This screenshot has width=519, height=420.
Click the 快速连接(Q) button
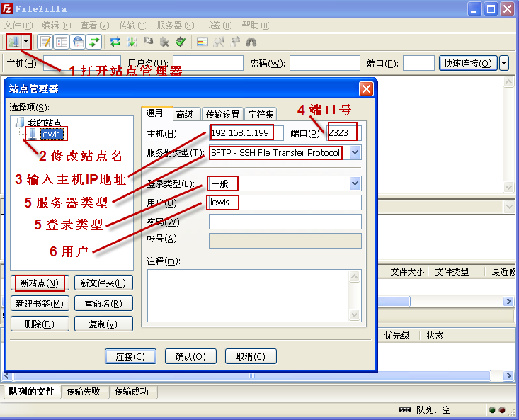coord(468,63)
